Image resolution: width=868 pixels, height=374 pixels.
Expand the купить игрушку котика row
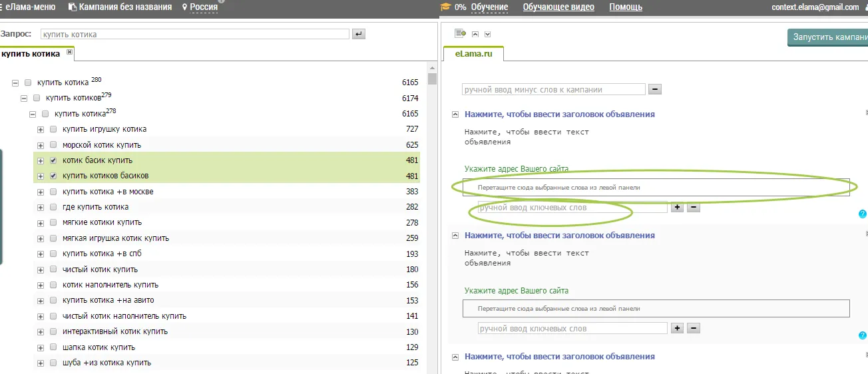click(41, 129)
